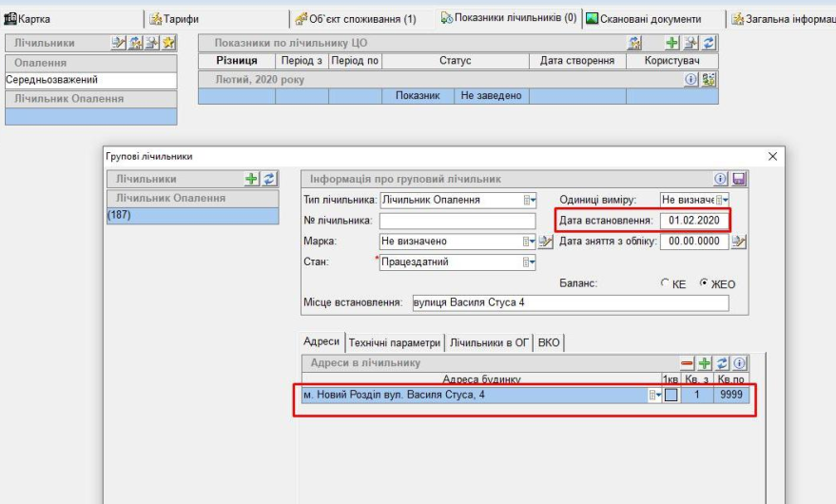Add a new address in Адреси в лічильнику
The height and width of the screenshot is (504, 836).
point(705,363)
